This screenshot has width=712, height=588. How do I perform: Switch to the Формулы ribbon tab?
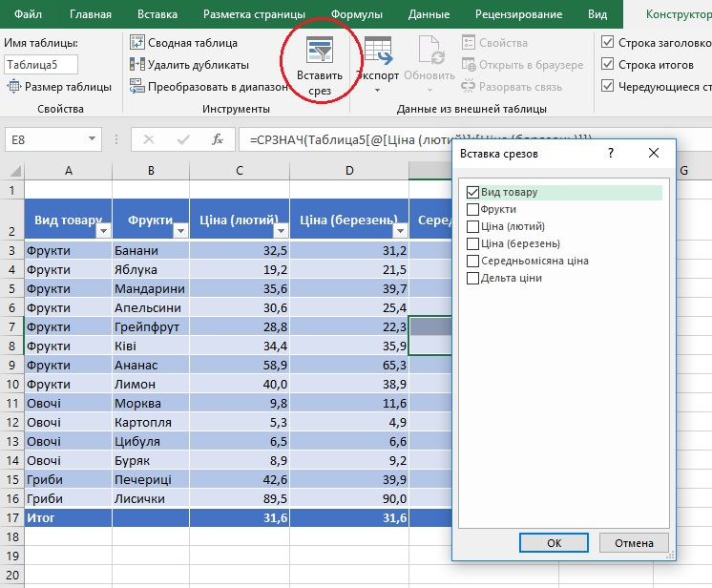coord(356,14)
